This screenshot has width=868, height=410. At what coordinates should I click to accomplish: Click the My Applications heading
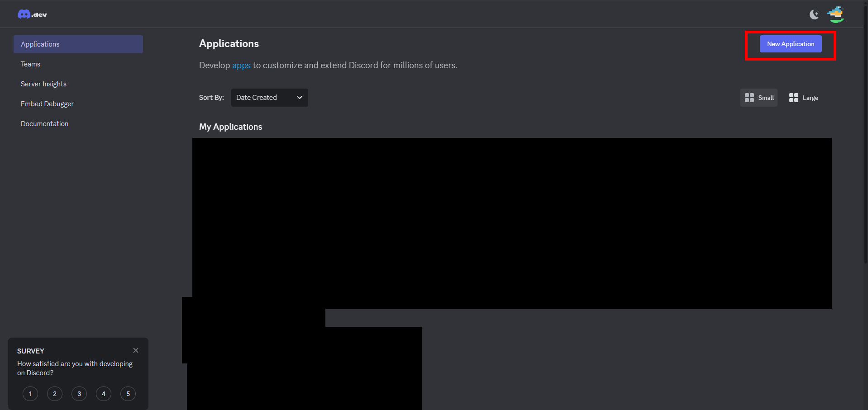click(230, 127)
